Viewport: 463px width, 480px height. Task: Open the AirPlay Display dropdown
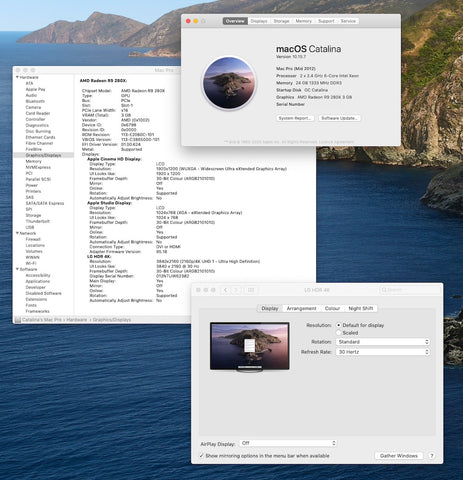[288, 443]
